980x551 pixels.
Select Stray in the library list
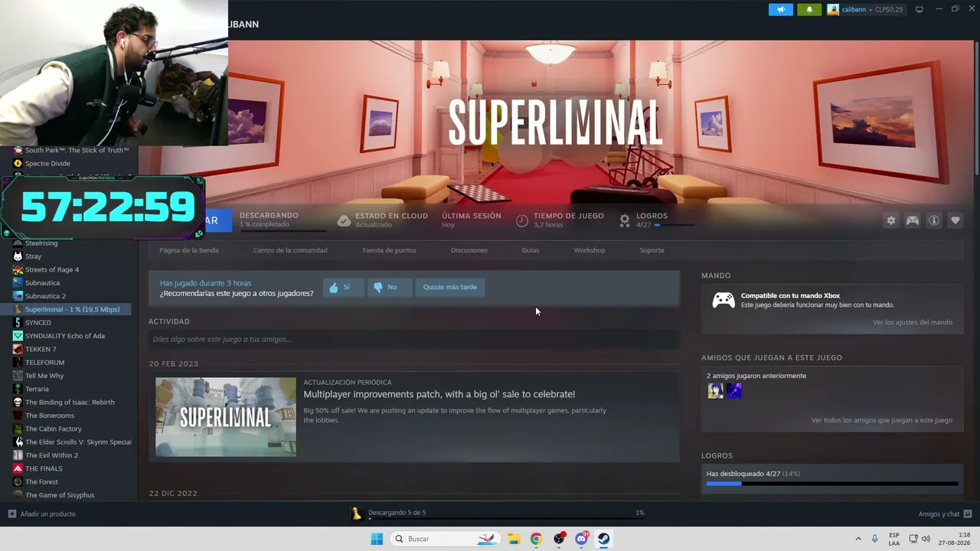point(33,256)
